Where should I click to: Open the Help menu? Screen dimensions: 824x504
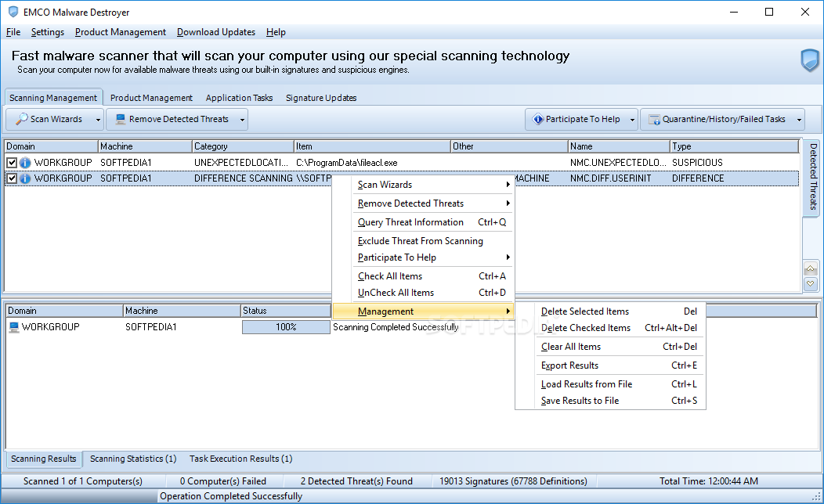pos(276,32)
